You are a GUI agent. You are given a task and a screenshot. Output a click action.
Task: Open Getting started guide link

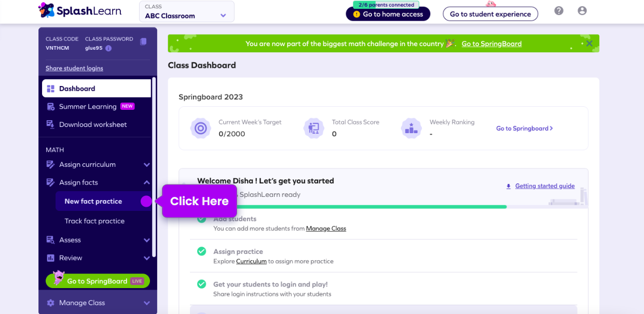[545, 186]
